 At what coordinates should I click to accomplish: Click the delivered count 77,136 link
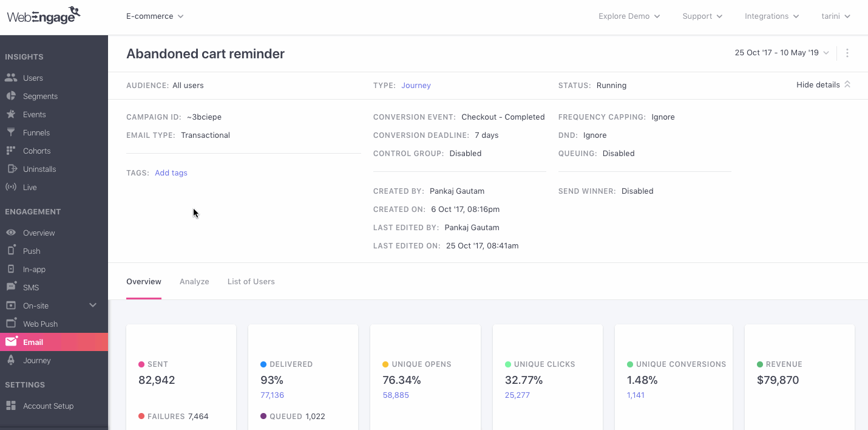click(x=272, y=395)
